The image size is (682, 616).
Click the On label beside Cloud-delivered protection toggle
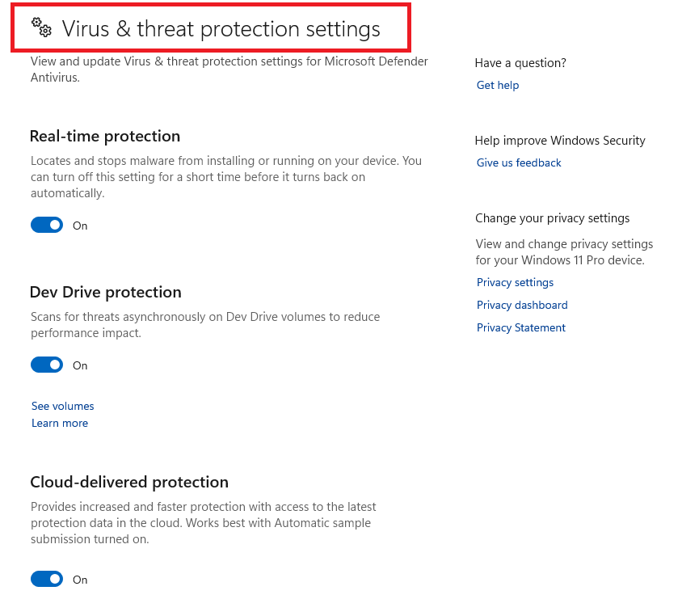(x=80, y=580)
